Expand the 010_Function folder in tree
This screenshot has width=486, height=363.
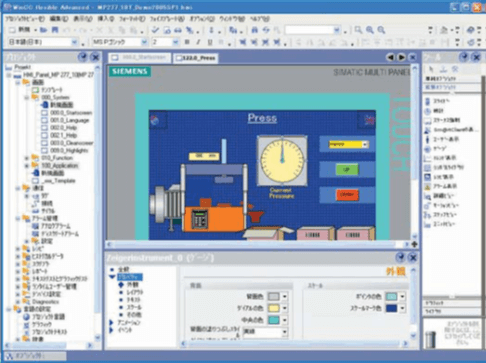tap(27, 158)
